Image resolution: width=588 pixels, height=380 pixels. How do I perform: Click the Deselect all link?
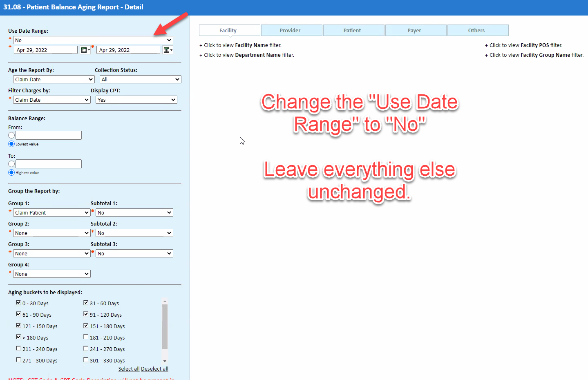point(154,369)
